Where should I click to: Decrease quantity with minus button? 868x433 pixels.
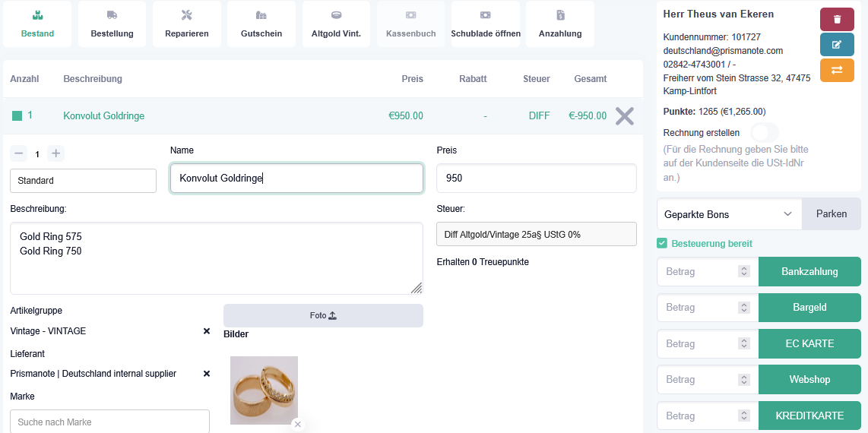[18, 153]
